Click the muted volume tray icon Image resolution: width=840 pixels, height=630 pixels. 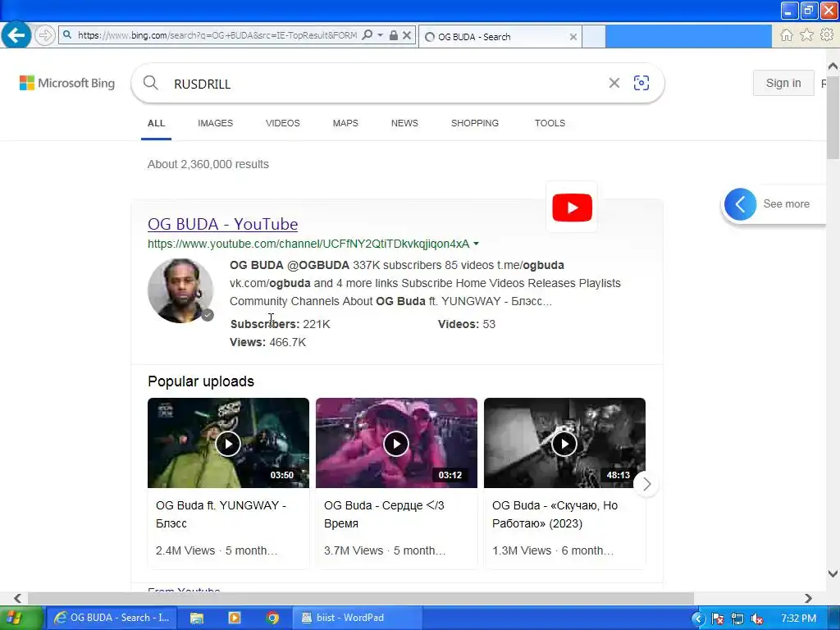click(x=757, y=619)
